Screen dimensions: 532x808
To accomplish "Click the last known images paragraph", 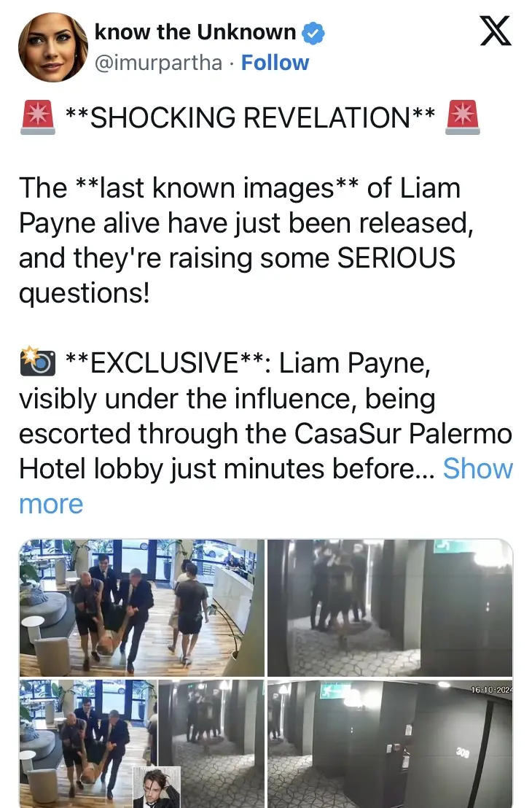I will click(x=246, y=240).
